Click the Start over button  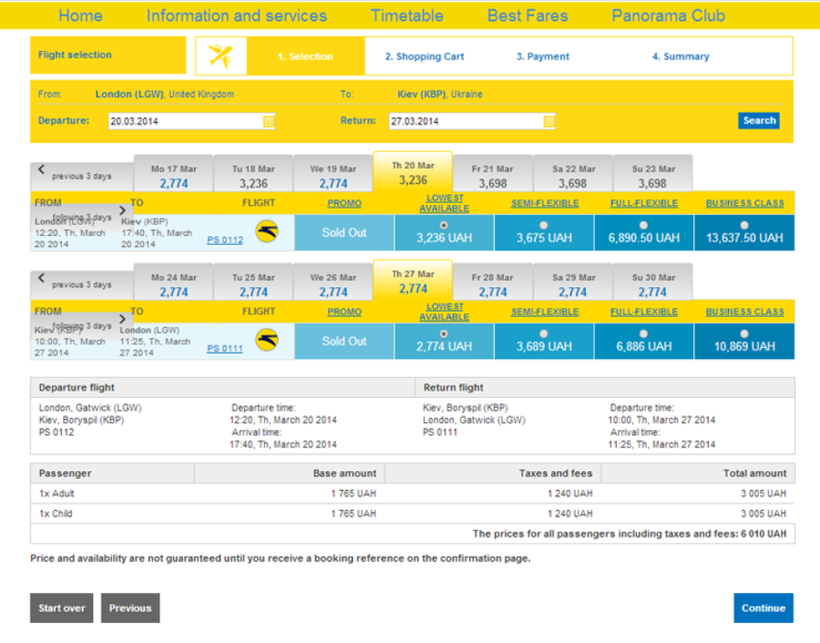pyautogui.click(x=61, y=608)
